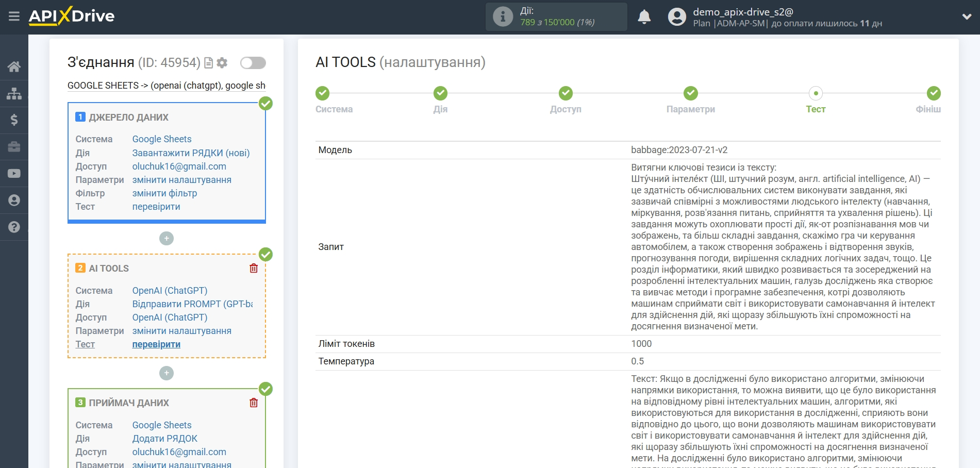Go to Фініш wizard step
Viewport: 980px width, 468px height.
pos(934,93)
